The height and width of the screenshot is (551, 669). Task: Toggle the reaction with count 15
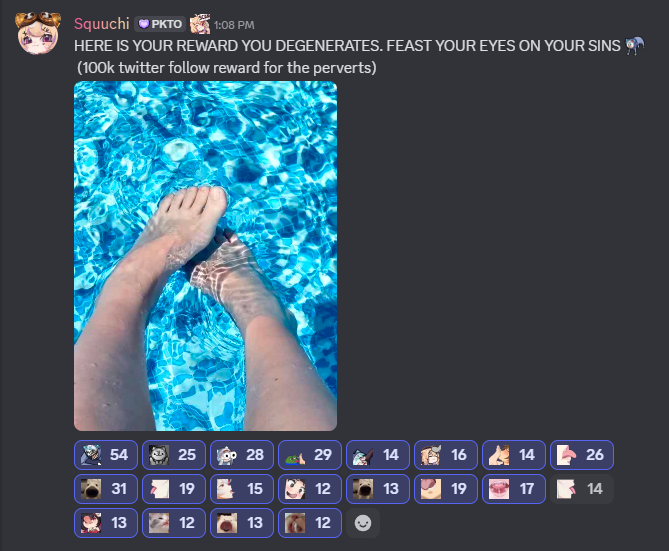242,489
